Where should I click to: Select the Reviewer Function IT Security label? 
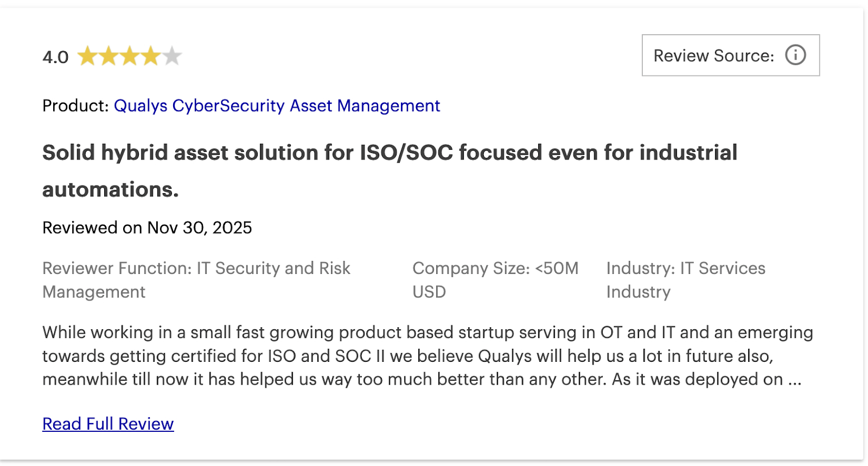pyautogui.click(x=196, y=268)
